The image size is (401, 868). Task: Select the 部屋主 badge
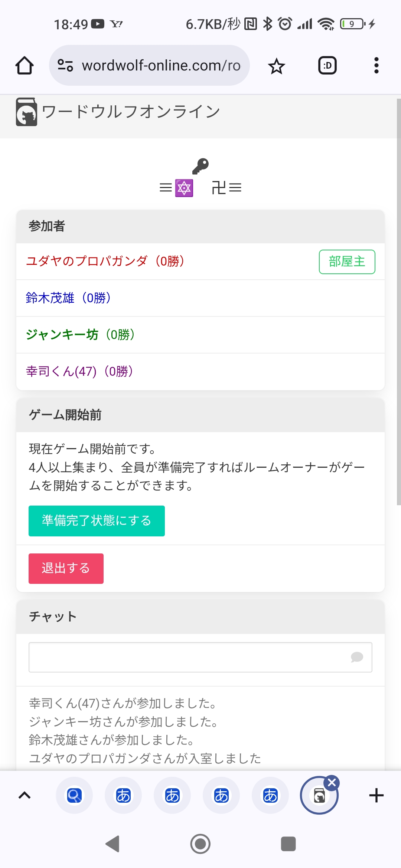click(x=347, y=262)
